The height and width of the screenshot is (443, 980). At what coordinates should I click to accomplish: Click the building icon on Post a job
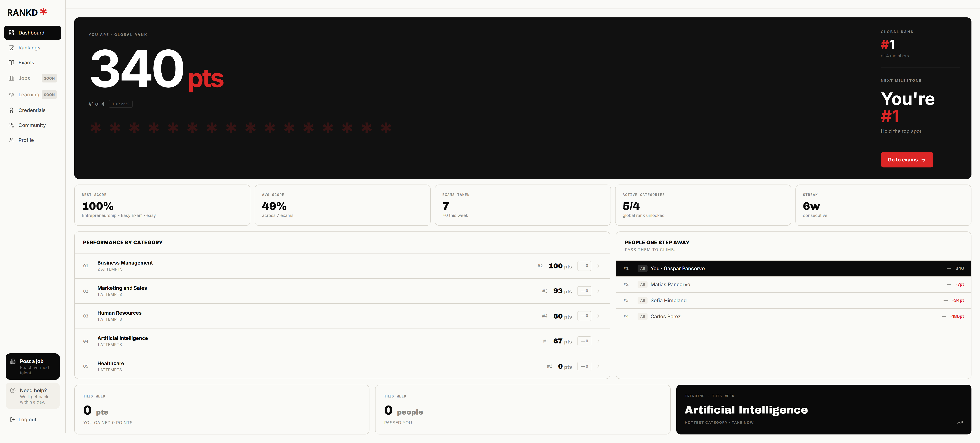click(x=13, y=361)
